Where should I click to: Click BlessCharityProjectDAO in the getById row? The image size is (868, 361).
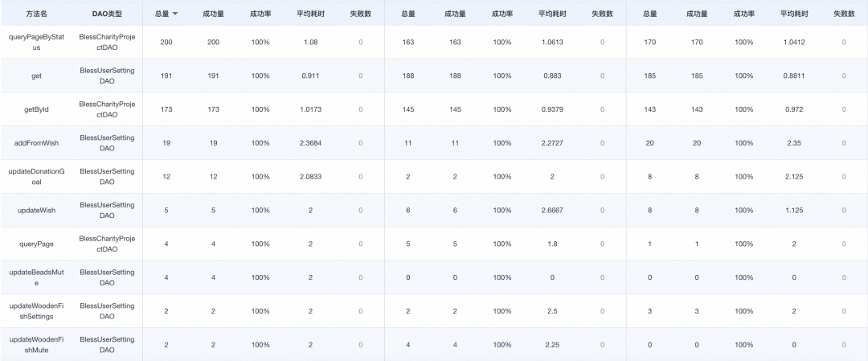107,109
